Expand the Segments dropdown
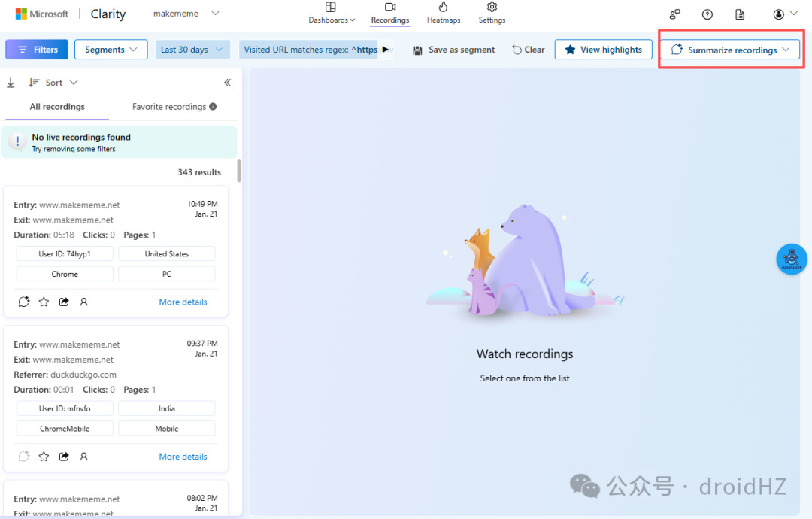 tap(111, 50)
